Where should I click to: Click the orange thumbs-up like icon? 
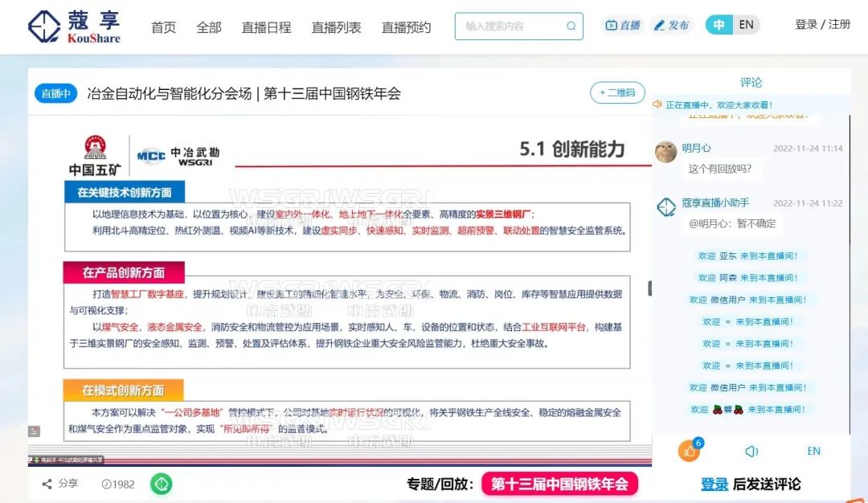[689, 451]
